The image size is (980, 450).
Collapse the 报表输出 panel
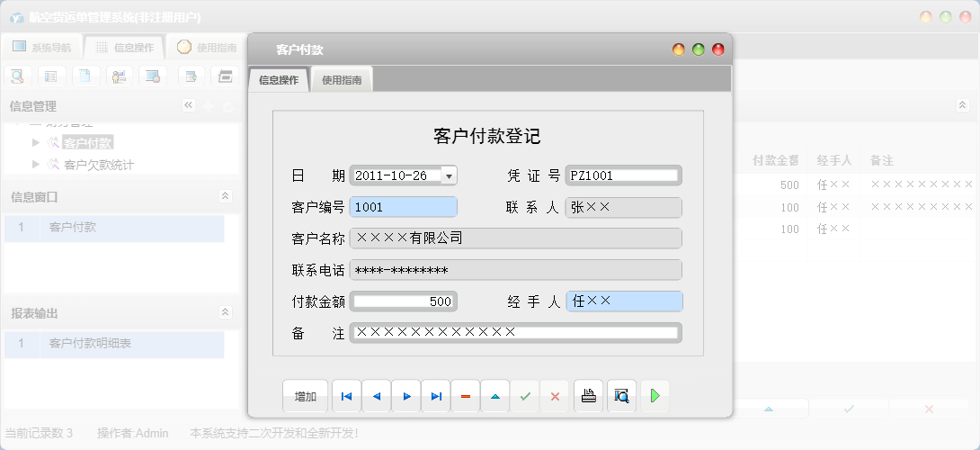click(x=226, y=312)
